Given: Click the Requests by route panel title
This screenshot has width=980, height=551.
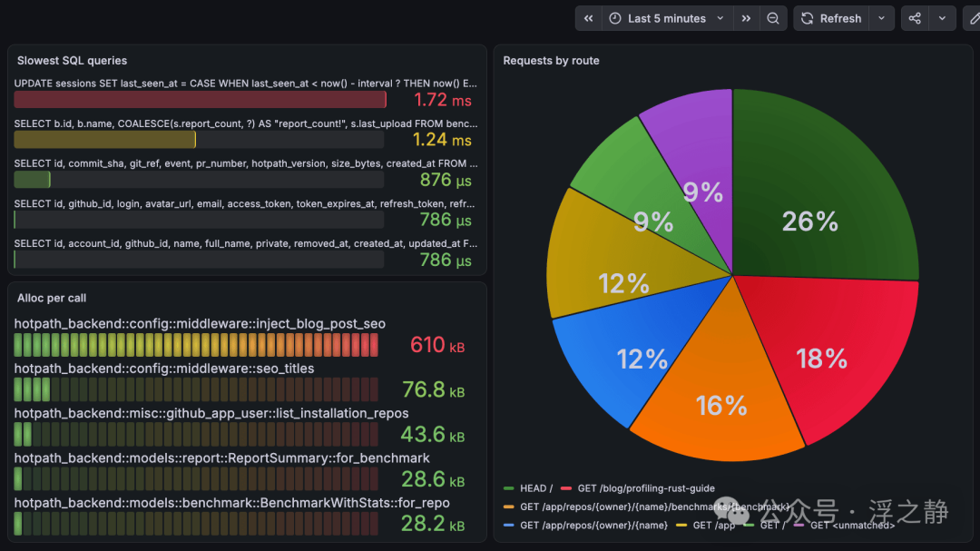Looking at the screenshot, I should [x=551, y=61].
